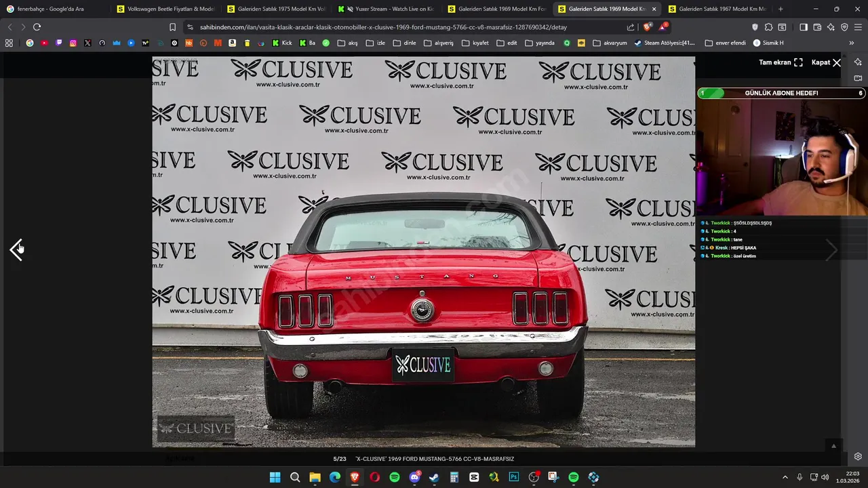868x488 pixels.
Task: Open Amazon bookmark
Action: [232, 43]
